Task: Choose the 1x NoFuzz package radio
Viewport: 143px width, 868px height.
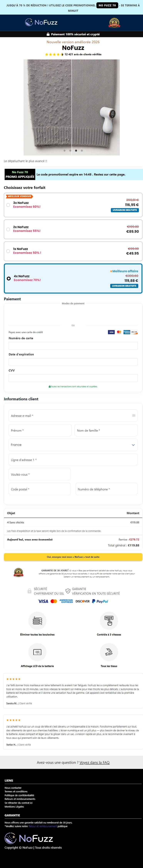Action: pyautogui.click(x=8, y=251)
